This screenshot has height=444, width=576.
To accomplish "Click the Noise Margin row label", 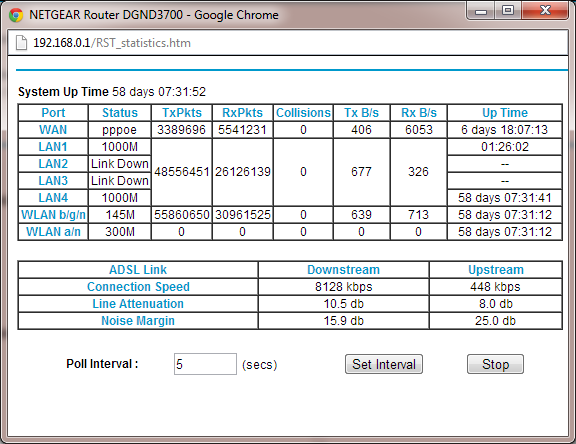I will tap(138, 321).
